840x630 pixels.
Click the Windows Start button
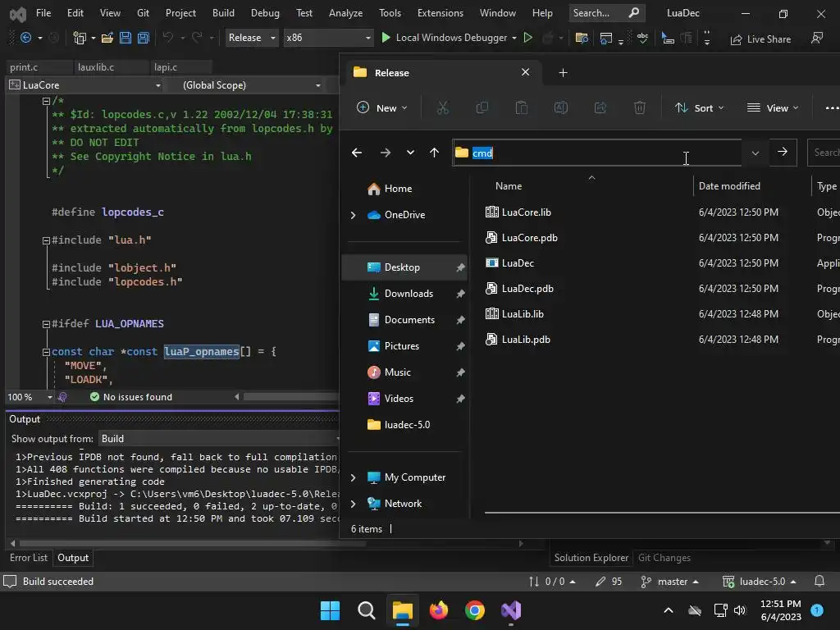pos(330,610)
